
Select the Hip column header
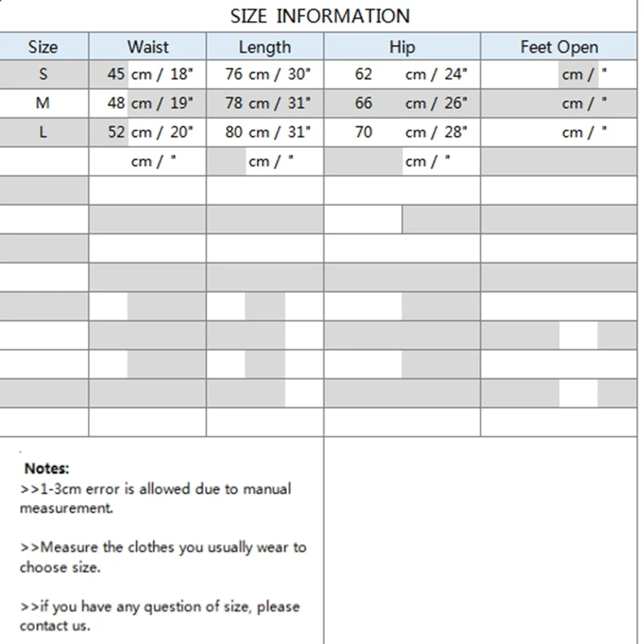click(402, 47)
